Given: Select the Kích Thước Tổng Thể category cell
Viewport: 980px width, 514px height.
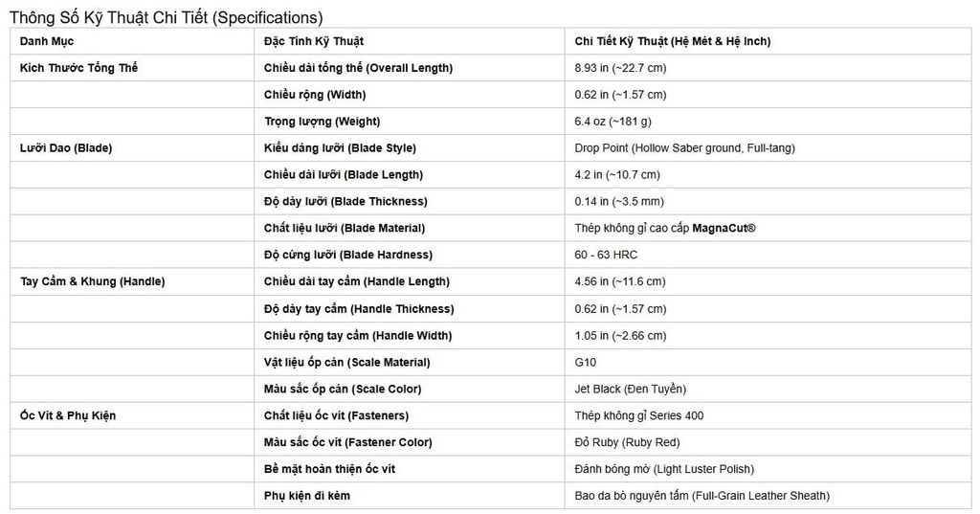Looking at the screenshot, I should click(x=78, y=68).
